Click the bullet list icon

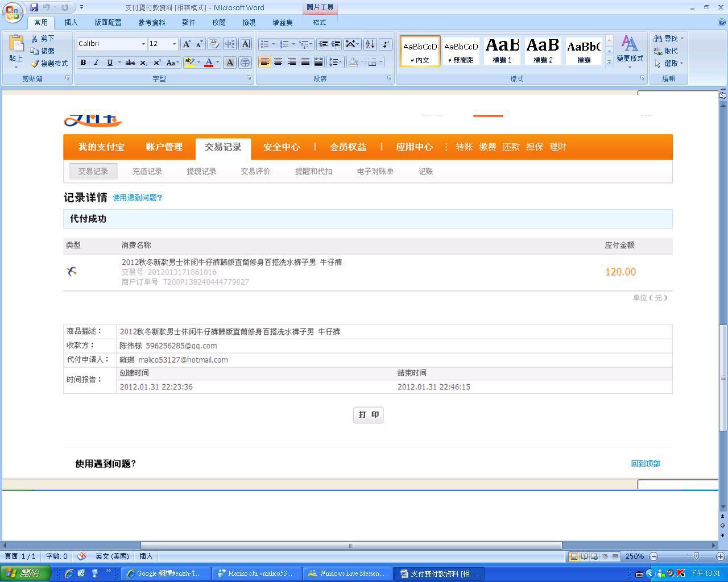pos(264,44)
